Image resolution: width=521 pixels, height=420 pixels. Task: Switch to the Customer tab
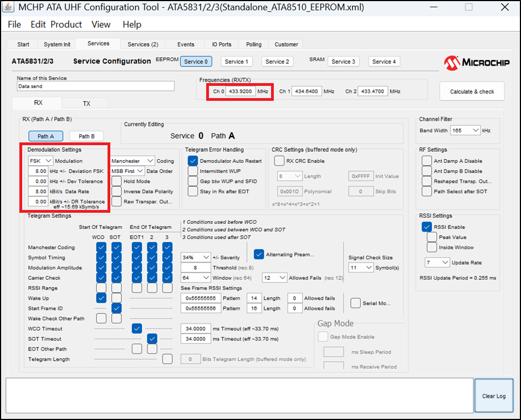click(x=286, y=44)
